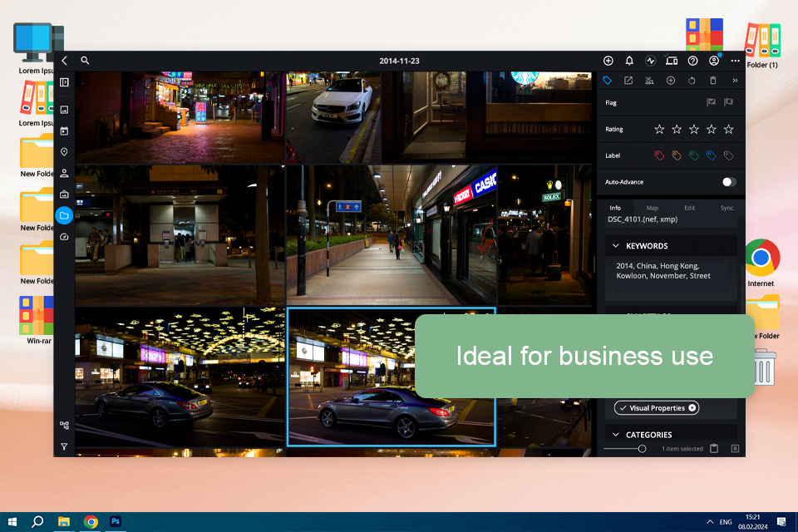Open search with the magnifier icon in app header
Image resolution: width=798 pixels, height=532 pixels.
point(85,61)
